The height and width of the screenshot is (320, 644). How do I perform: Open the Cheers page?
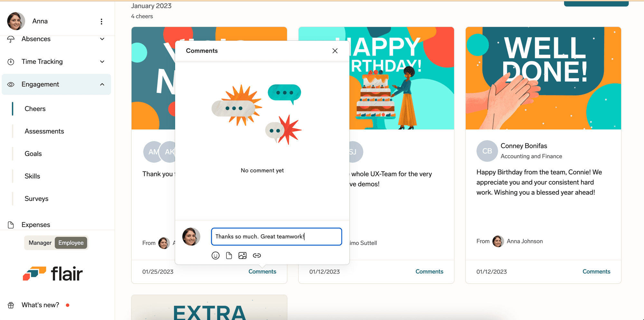coord(35,109)
